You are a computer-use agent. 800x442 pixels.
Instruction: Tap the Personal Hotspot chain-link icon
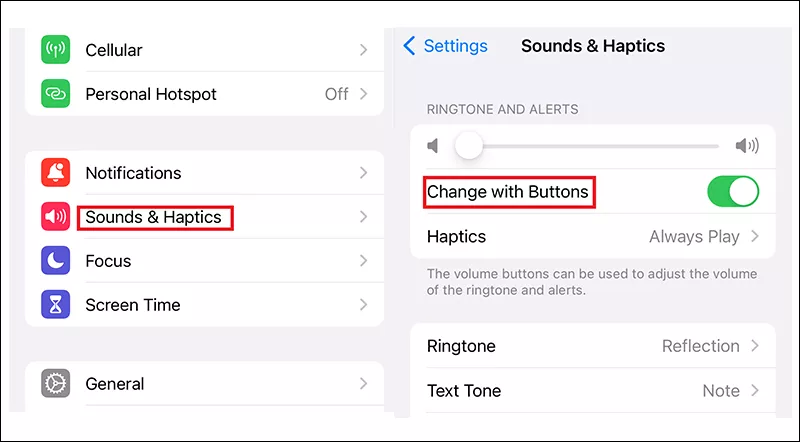[x=56, y=93]
